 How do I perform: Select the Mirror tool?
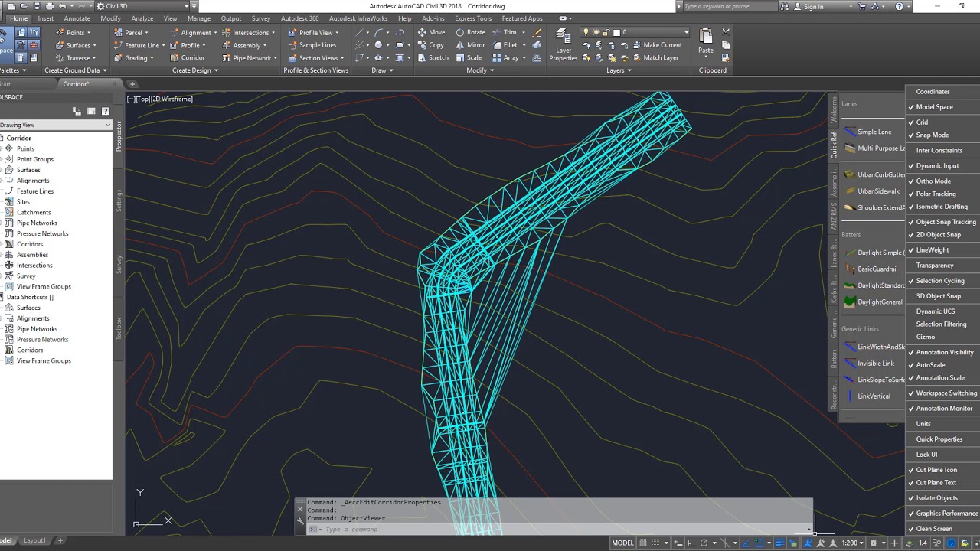470,45
